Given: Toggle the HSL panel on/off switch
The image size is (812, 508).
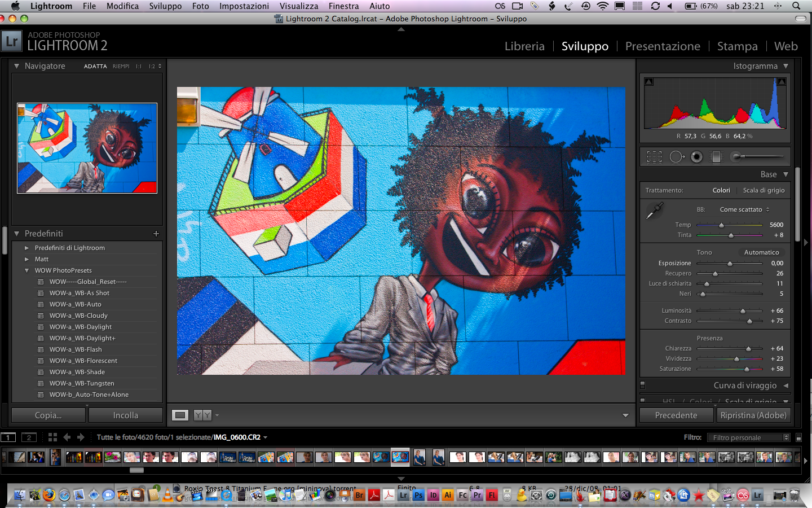Looking at the screenshot, I should 642,400.
